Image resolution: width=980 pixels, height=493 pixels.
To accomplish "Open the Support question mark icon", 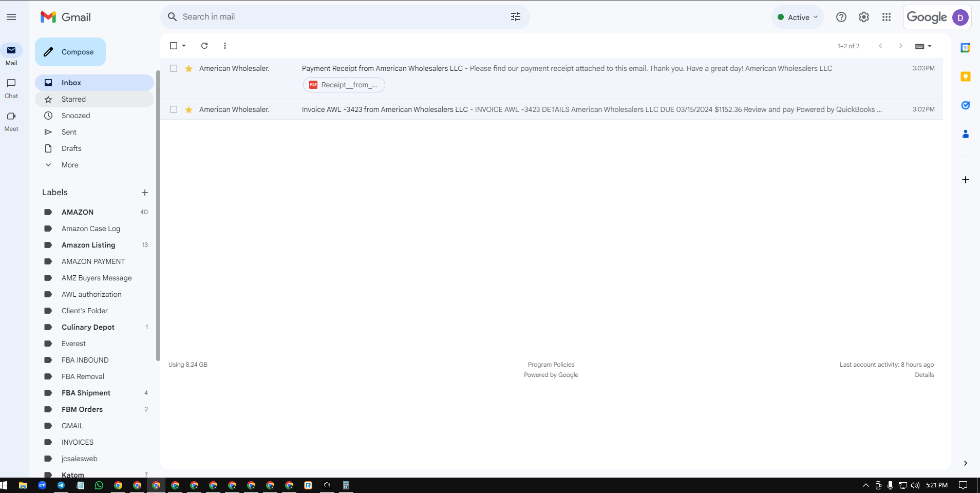I will [841, 17].
